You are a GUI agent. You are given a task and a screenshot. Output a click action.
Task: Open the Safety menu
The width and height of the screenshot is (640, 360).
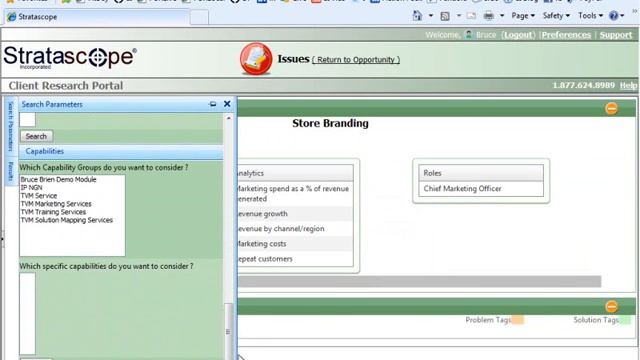coord(556,16)
